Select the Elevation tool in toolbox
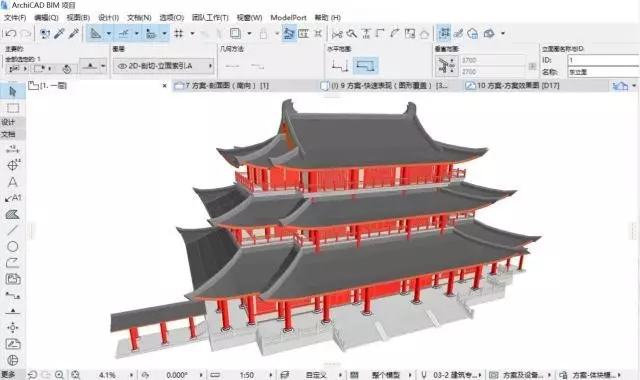 [13, 311]
